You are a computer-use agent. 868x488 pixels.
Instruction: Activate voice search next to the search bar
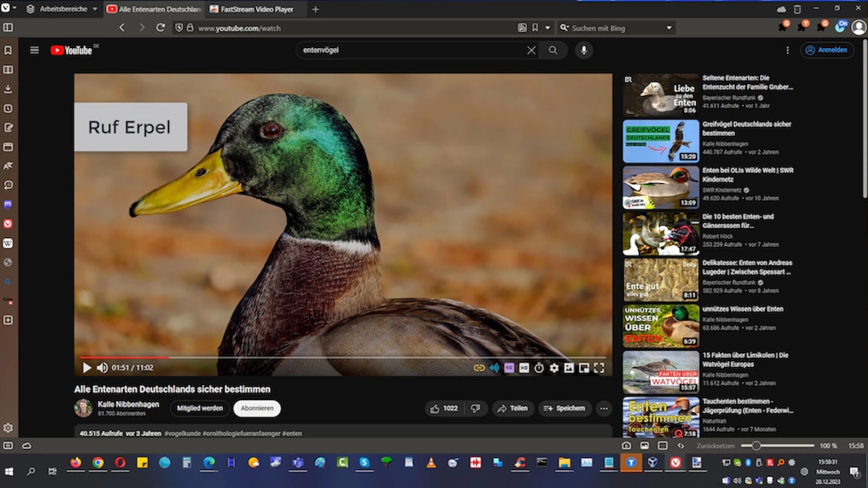click(x=583, y=50)
